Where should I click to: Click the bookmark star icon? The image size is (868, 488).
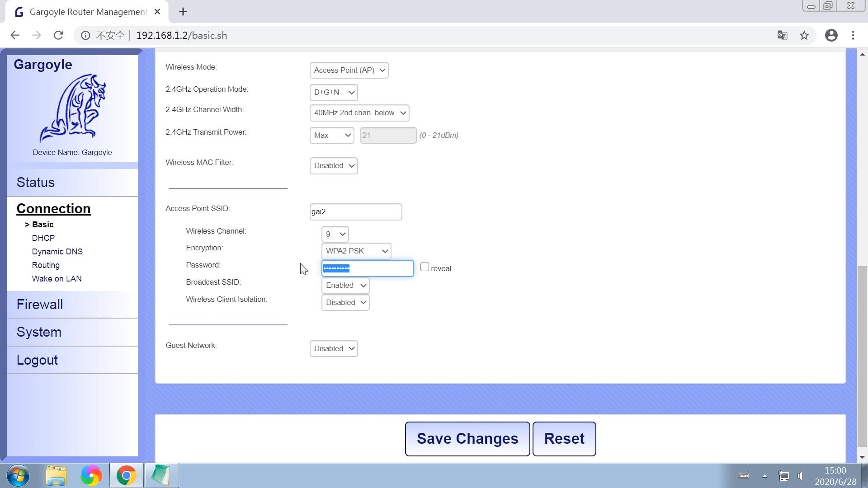(x=804, y=35)
